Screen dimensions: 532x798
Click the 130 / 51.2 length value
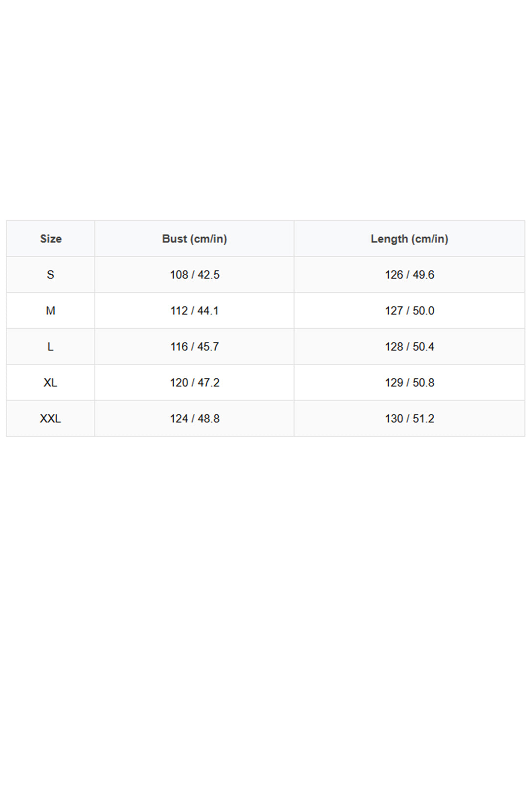[409, 419]
